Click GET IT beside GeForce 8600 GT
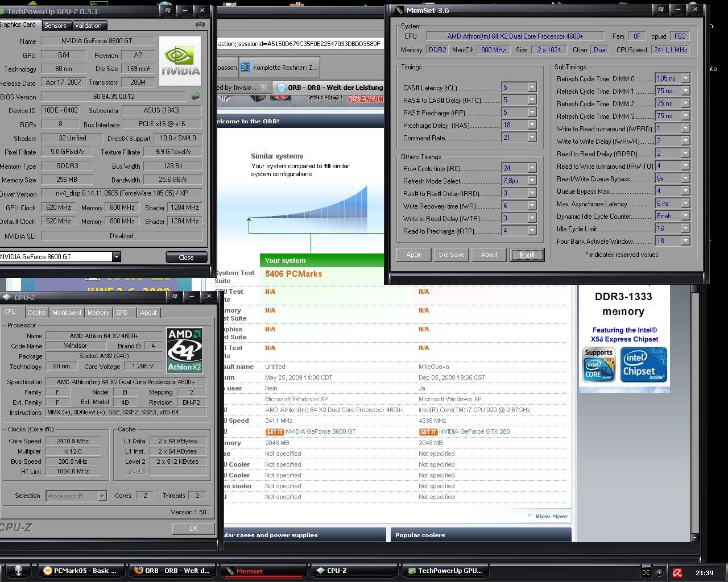 (275, 432)
